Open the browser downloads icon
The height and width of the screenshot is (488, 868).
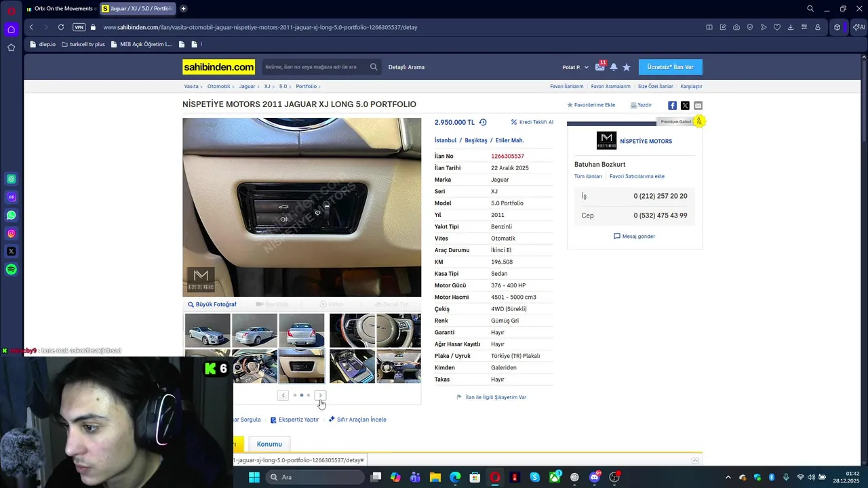(x=791, y=27)
